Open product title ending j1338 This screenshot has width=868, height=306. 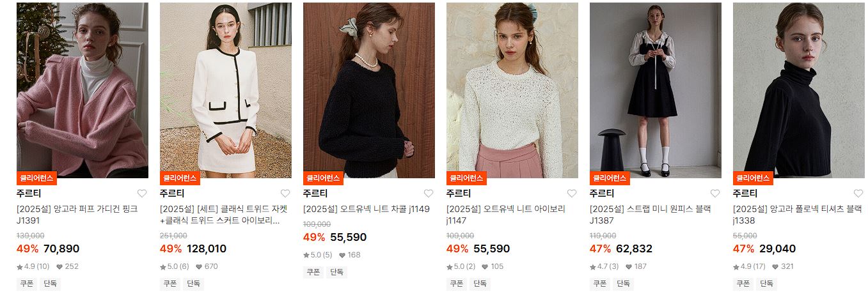pos(797,215)
